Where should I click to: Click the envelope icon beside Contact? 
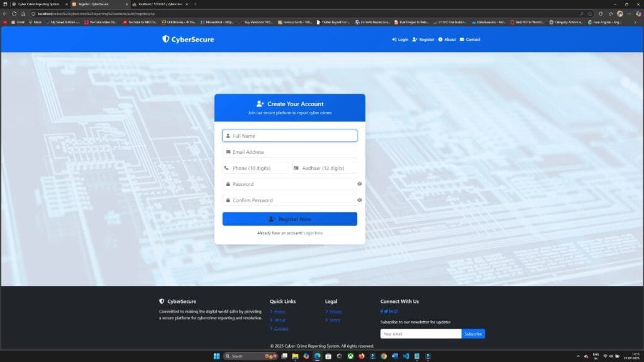pos(463,39)
